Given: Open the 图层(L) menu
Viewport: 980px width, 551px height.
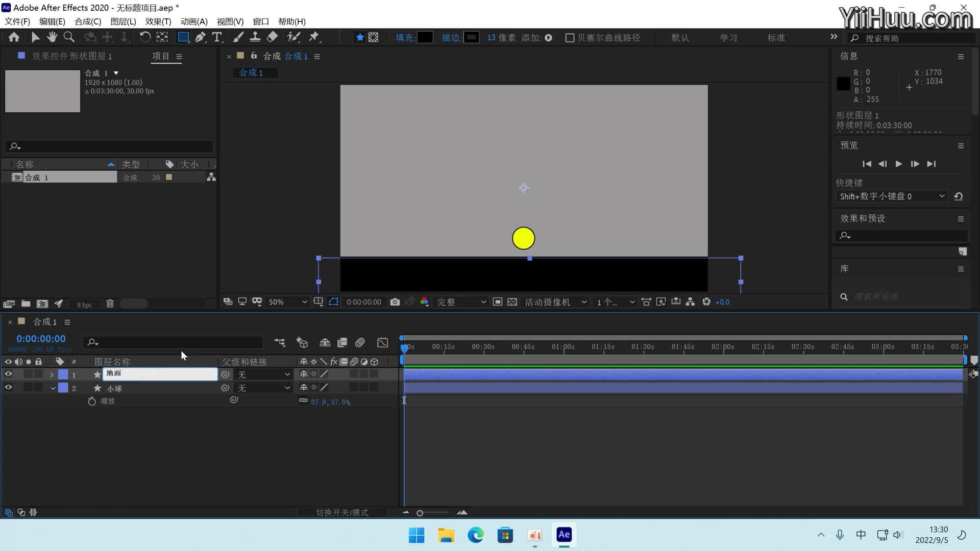Looking at the screenshot, I should click(123, 21).
